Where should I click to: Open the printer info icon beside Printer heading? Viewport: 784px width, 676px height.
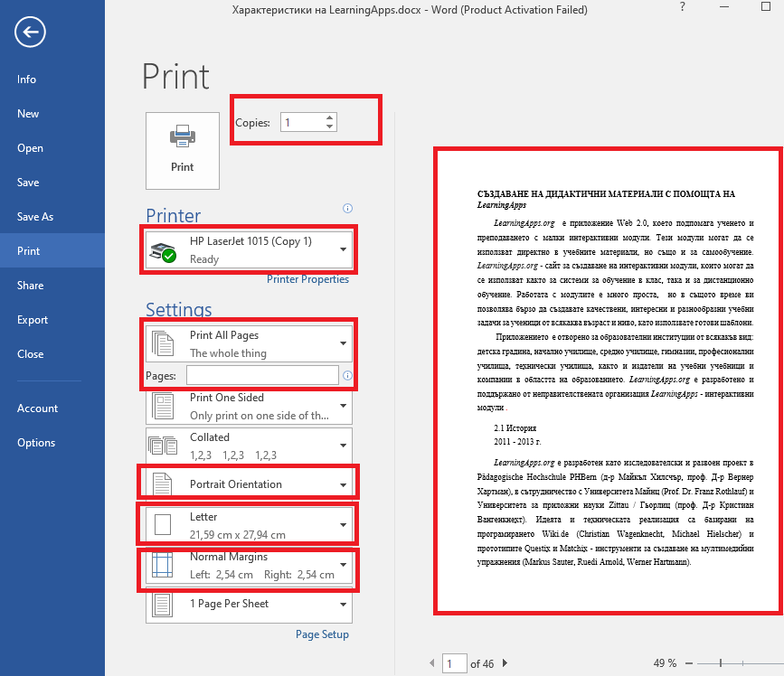(x=347, y=209)
